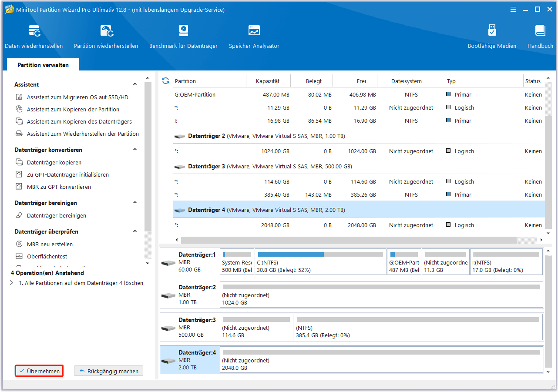Screen dimensions: 558x392
Task: Select the I: partition row
Action: click(x=359, y=121)
